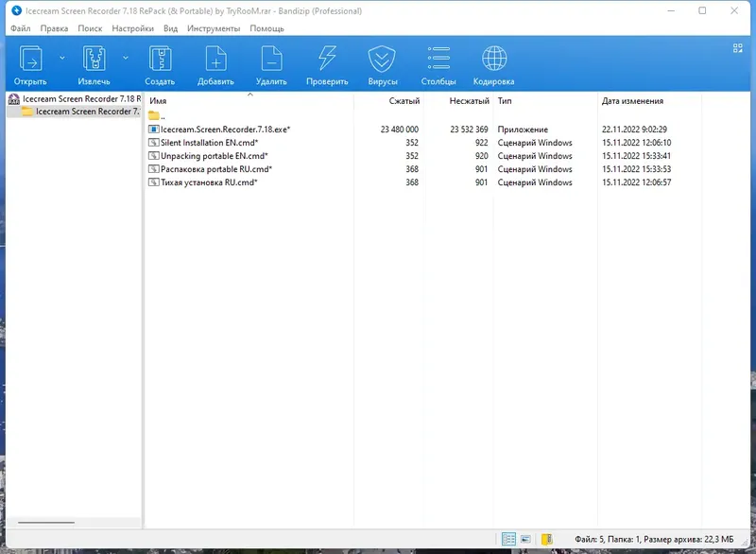756x554 pixels.
Task: Click the yellow archive info icon in status bar
Action: pyautogui.click(x=546, y=539)
